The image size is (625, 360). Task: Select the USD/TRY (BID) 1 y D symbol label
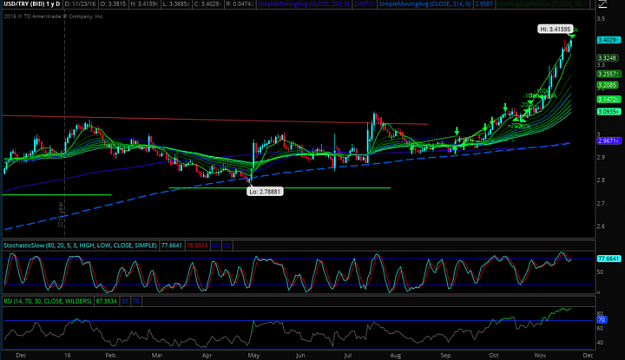[x=32, y=4]
